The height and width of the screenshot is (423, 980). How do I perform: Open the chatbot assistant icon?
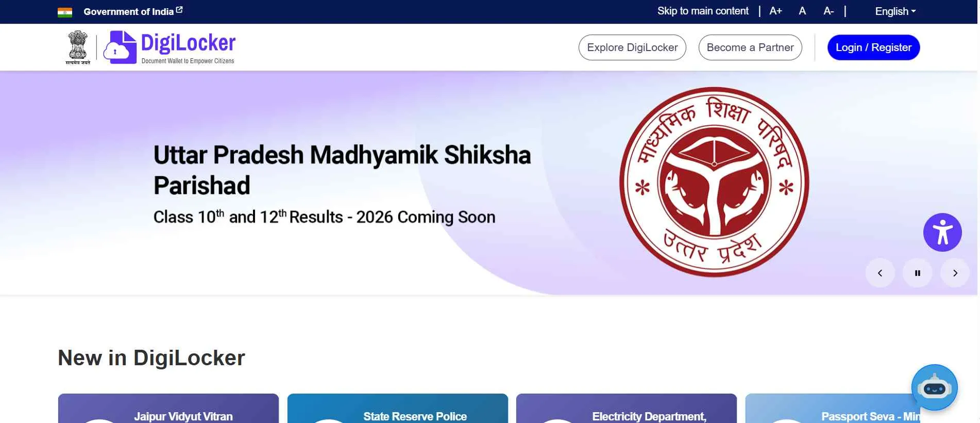coord(934,387)
